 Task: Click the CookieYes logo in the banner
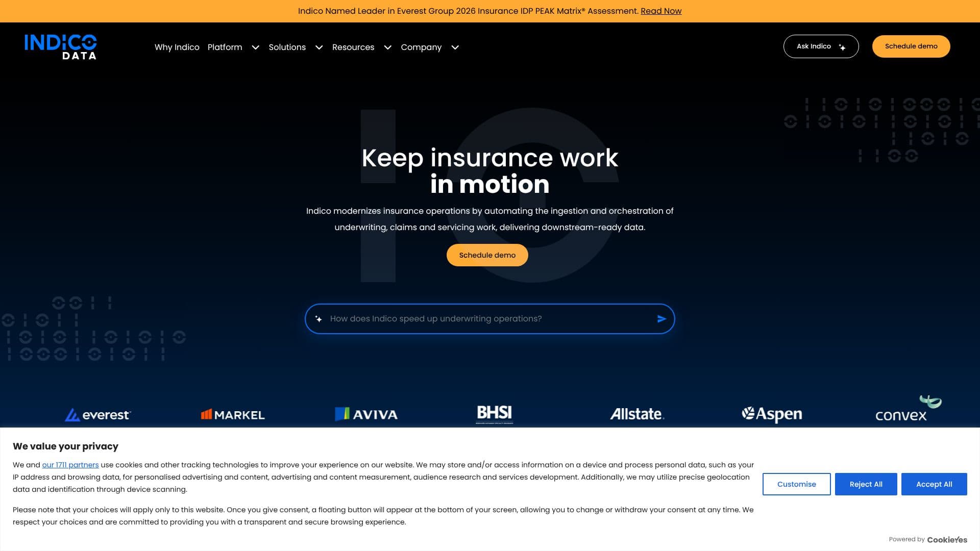click(947, 540)
